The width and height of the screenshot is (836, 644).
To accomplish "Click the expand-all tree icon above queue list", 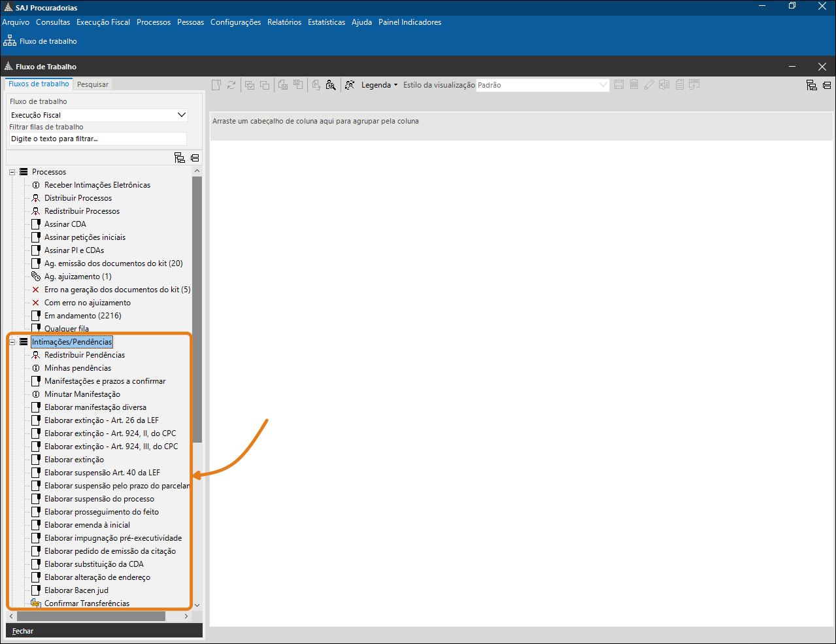I will tap(180, 158).
